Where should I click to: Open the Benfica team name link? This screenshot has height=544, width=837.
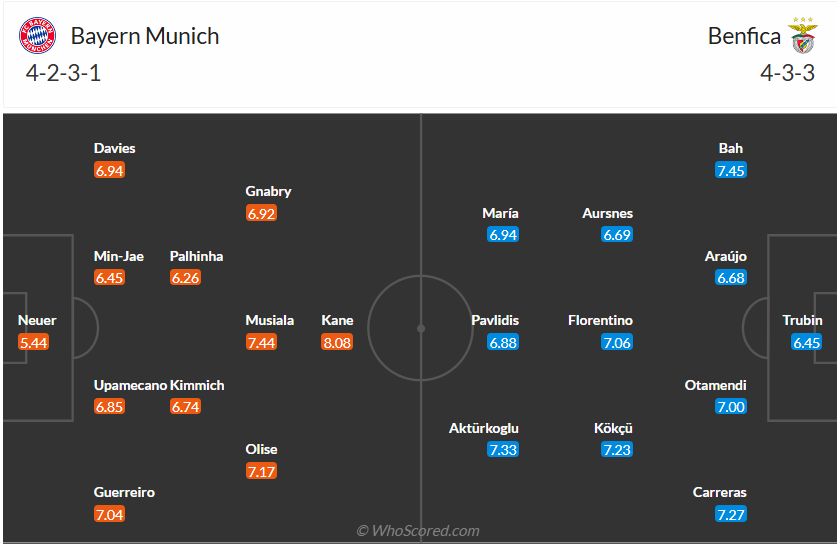pyautogui.click(x=744, y=37)
